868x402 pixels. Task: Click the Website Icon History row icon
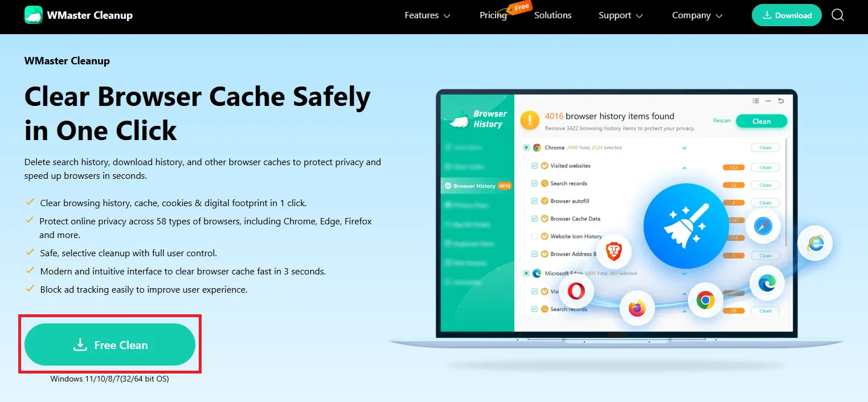[x=545, y=236]
